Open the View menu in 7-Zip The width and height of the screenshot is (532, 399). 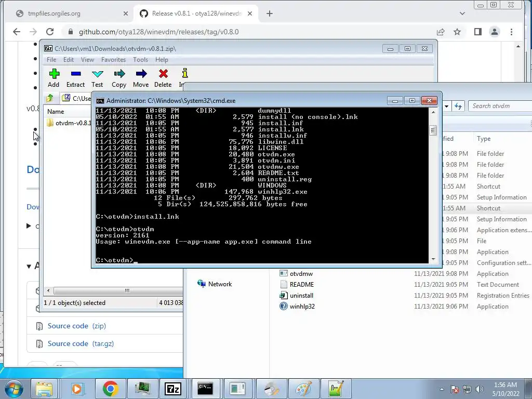(87, 60)
